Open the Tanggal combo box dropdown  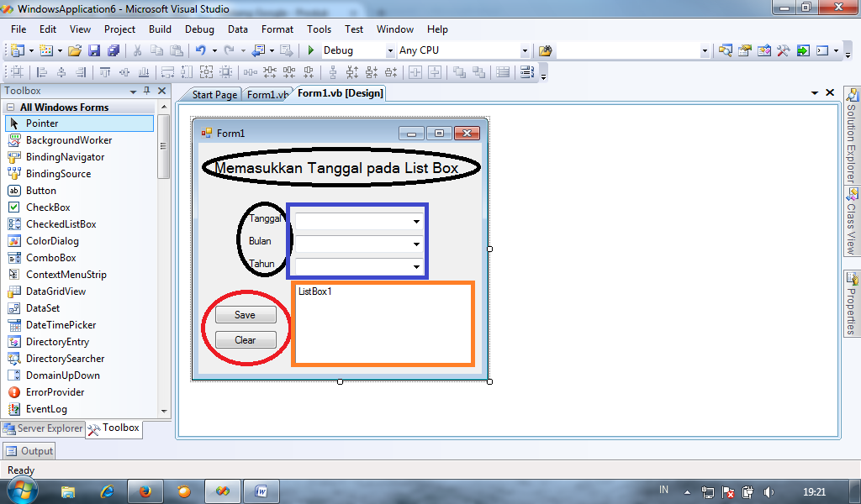[x=416, y=222]
